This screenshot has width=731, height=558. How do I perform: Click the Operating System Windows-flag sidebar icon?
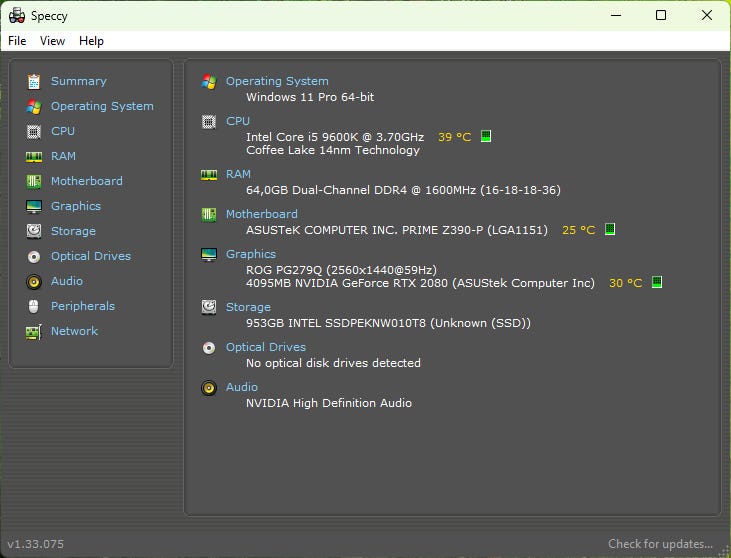34,107
